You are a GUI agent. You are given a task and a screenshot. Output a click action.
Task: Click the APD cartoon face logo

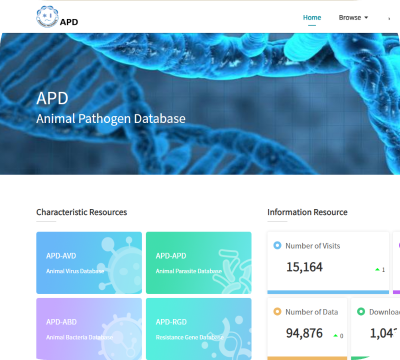[47, 17]
